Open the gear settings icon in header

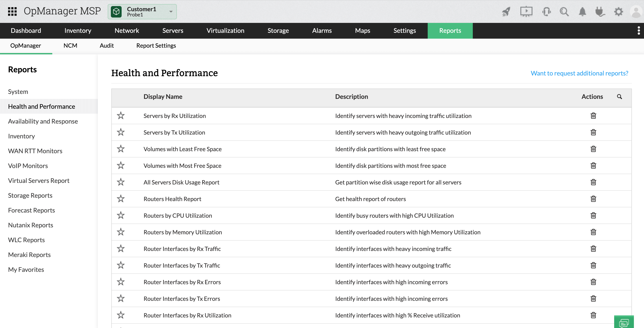coord(618,11)
